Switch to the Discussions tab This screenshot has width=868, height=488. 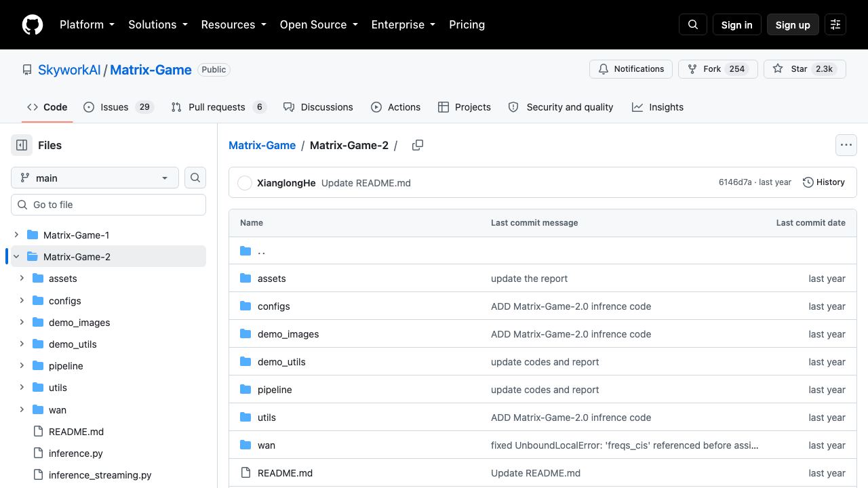[318, 107]
